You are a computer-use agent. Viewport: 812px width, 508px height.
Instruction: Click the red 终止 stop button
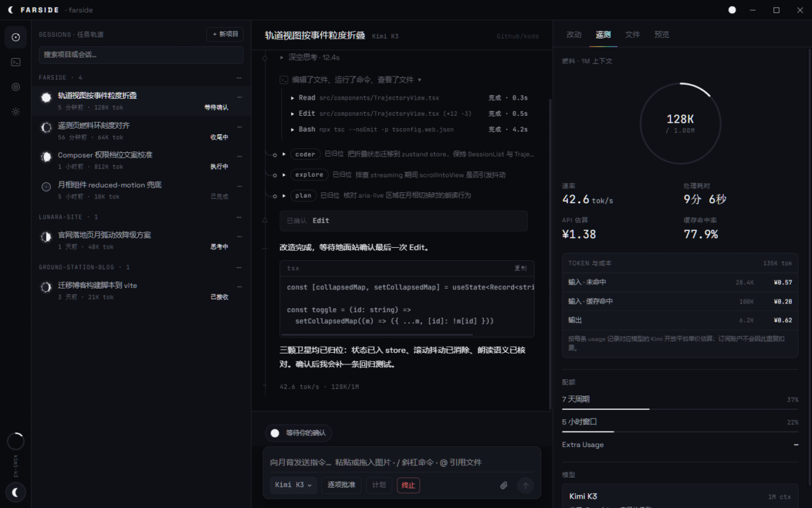tap(408, 485)
